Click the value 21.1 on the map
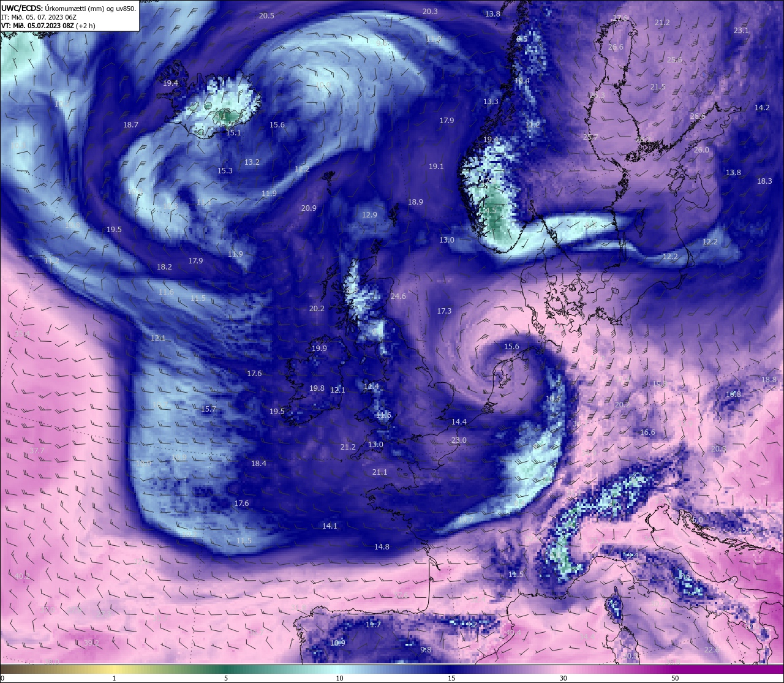Viewport: 784px width, 683px height. click(x=380, y=472)
